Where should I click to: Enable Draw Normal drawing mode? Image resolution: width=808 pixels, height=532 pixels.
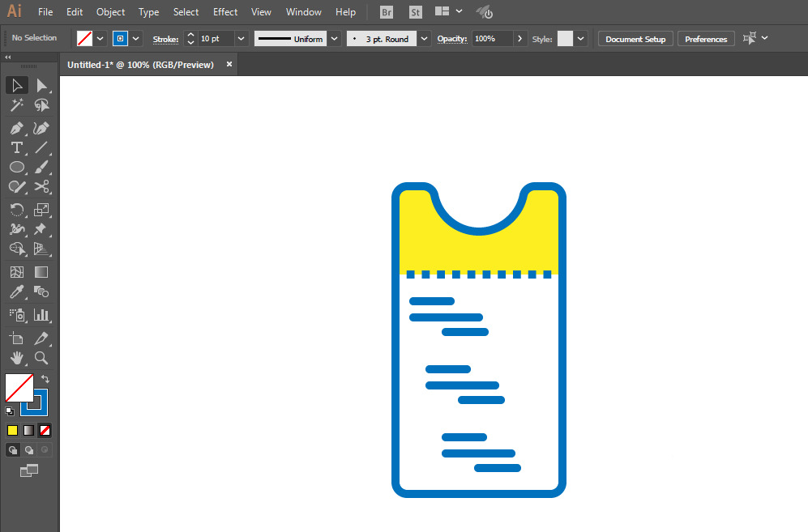13,450
